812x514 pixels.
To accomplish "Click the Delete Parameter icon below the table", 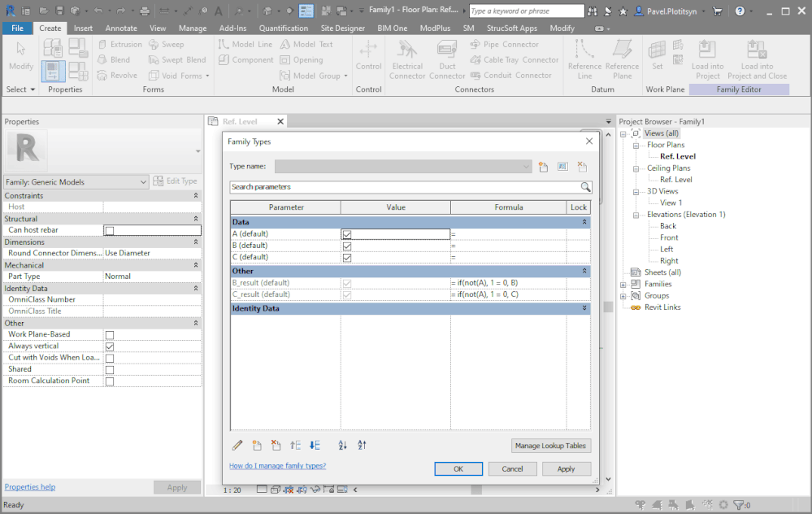I will coord(276,445).
